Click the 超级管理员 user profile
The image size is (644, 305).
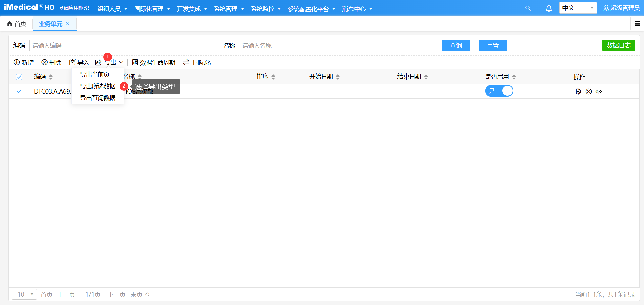(x=622, y=8)
